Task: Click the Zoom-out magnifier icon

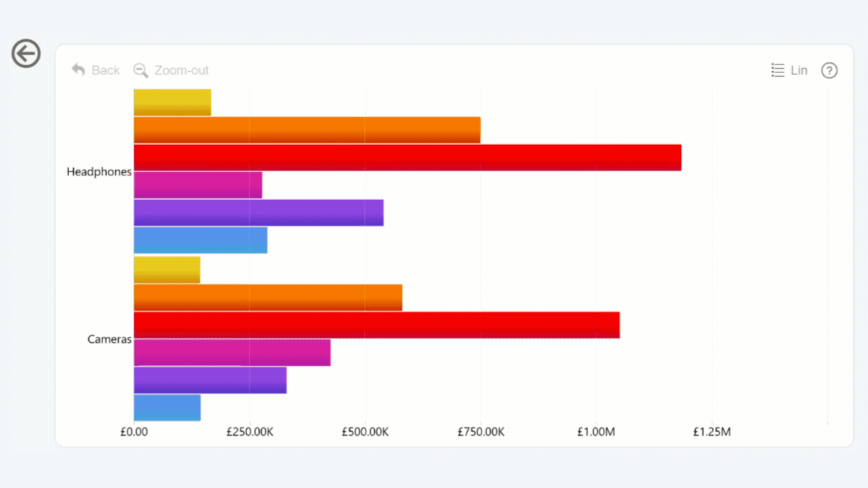Action: [x=141, y=70]
